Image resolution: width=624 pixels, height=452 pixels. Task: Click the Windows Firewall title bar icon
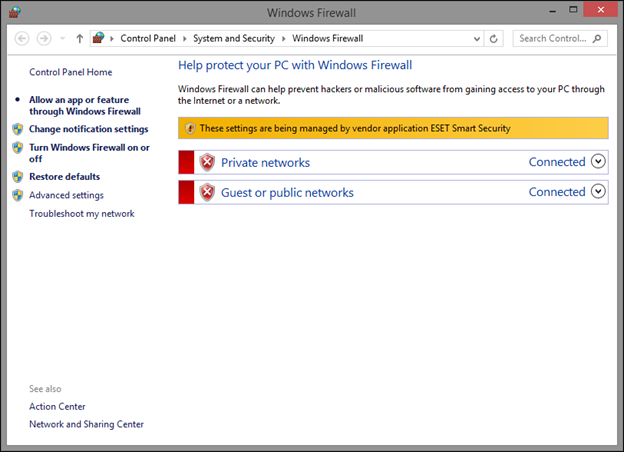(15, 12)
